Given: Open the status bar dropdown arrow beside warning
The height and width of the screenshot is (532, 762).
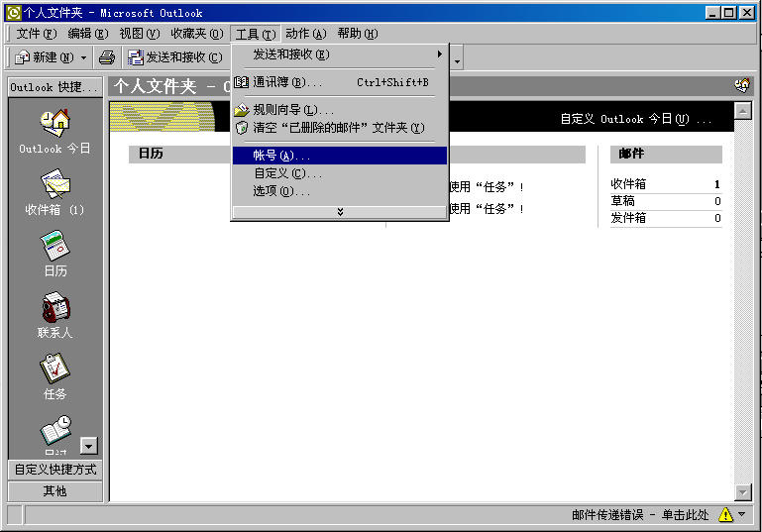Looking at the screenshot, I should pos(741,514).
